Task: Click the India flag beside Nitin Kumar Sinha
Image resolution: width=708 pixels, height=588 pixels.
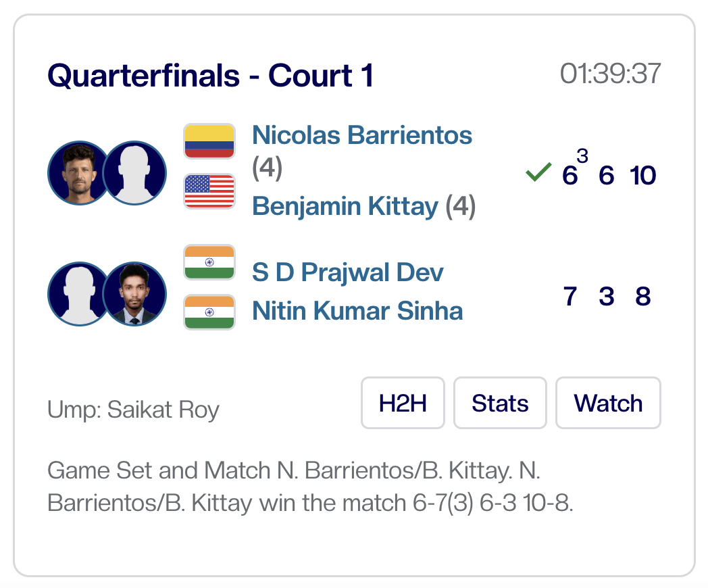Action: [x=209, y=312]
